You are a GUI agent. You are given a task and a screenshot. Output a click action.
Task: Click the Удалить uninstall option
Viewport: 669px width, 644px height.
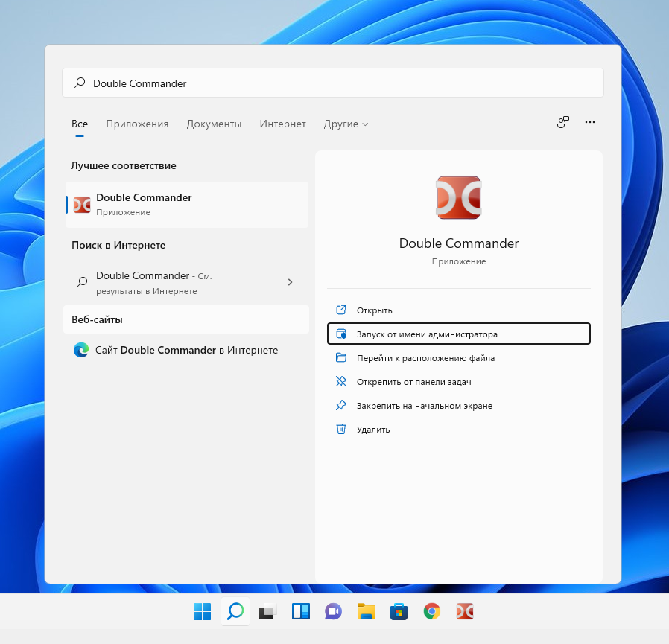point(372,430)
